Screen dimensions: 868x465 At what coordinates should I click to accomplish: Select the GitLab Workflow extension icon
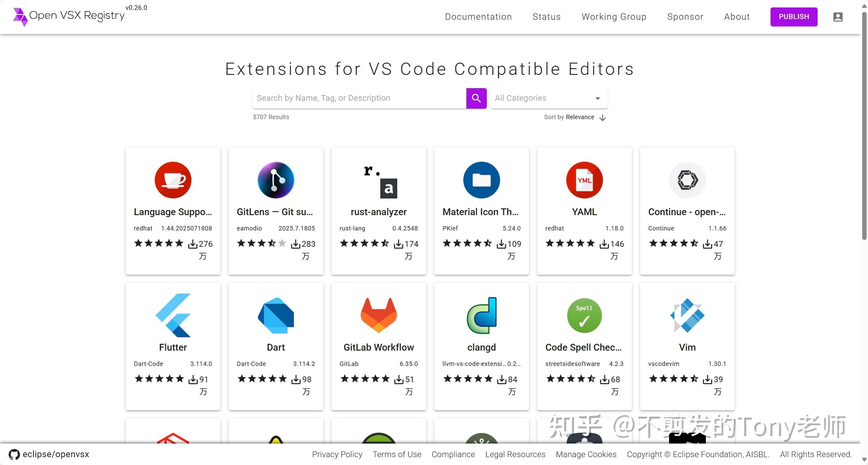point(378,315)
